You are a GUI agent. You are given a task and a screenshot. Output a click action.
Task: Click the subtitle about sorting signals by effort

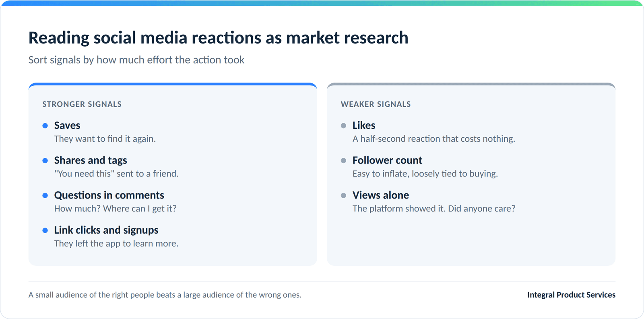pyautogui.click(x=136, y=60)
